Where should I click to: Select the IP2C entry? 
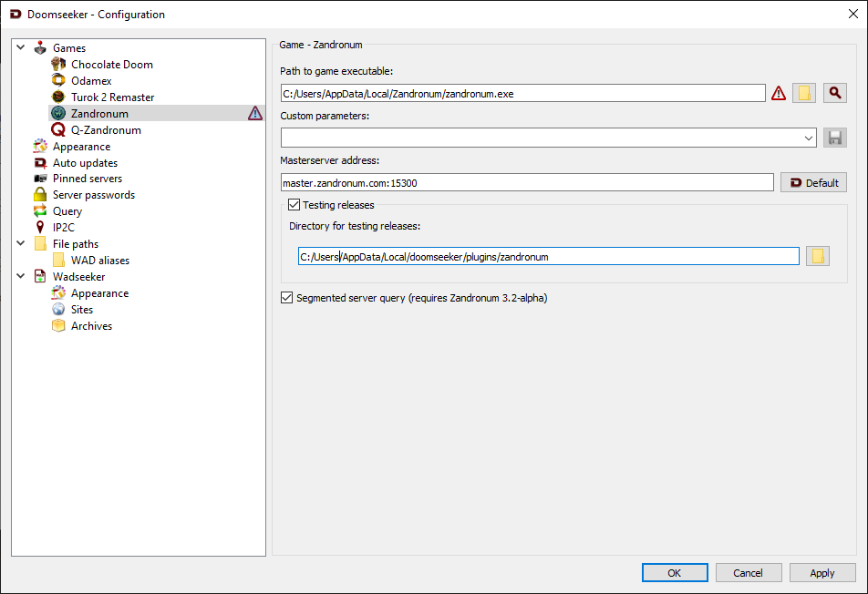[63, 228]
